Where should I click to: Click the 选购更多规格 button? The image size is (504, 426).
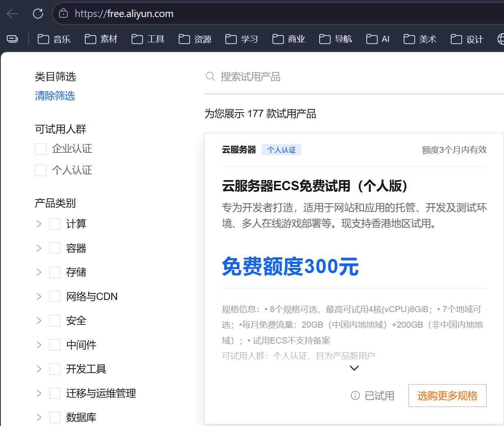(447, 396)
